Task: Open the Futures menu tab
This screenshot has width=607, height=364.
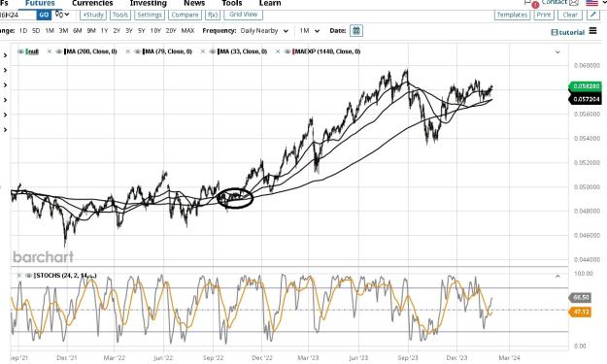Action: pos(40,3)
